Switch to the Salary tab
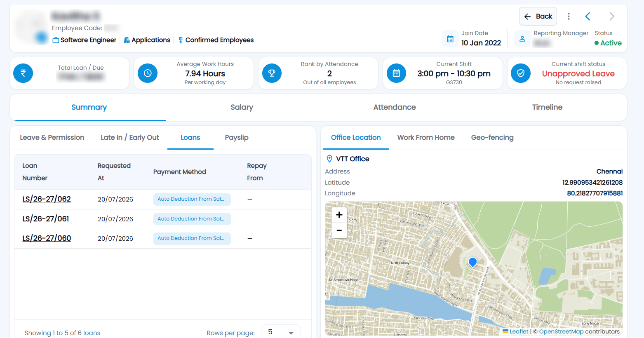 point(242,107)
